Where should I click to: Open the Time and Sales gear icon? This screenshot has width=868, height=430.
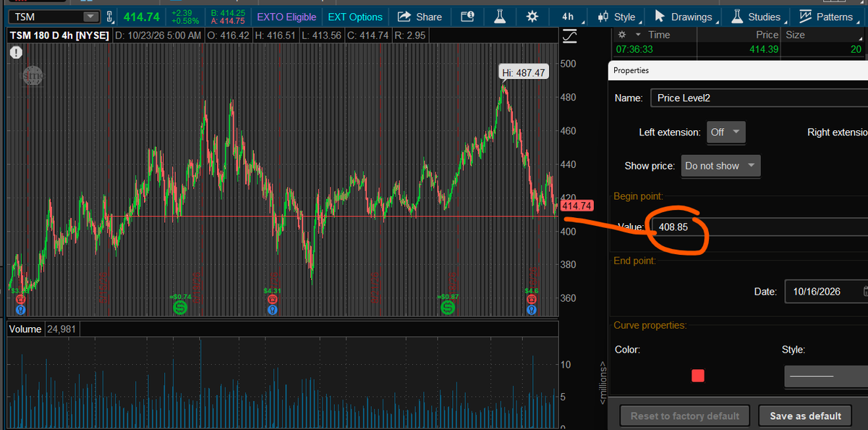pyautogui.click(x=624, y=35)
